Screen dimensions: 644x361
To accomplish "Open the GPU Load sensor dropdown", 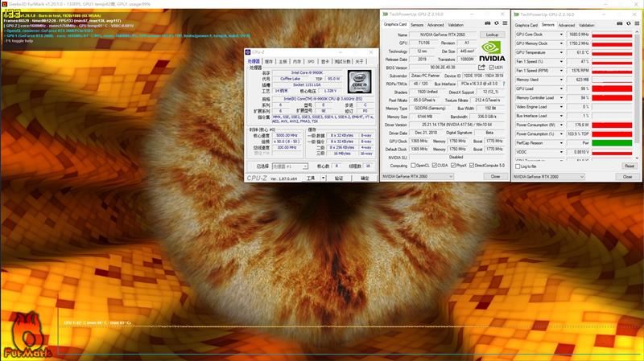I will click(561, 88).
